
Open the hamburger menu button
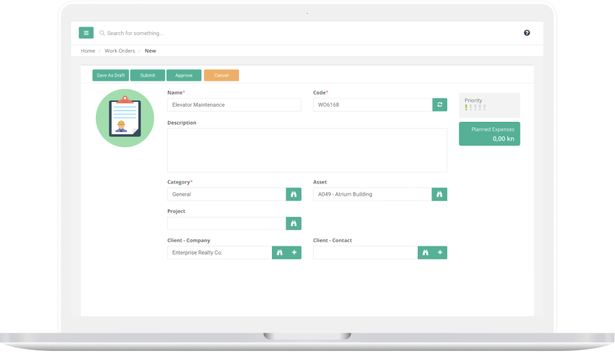[86, 33]
